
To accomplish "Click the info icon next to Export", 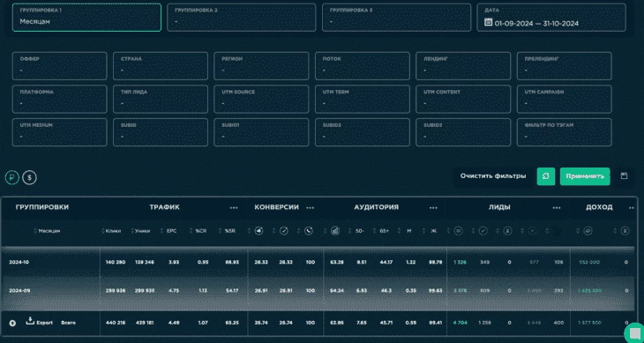I will click(12, 323).
